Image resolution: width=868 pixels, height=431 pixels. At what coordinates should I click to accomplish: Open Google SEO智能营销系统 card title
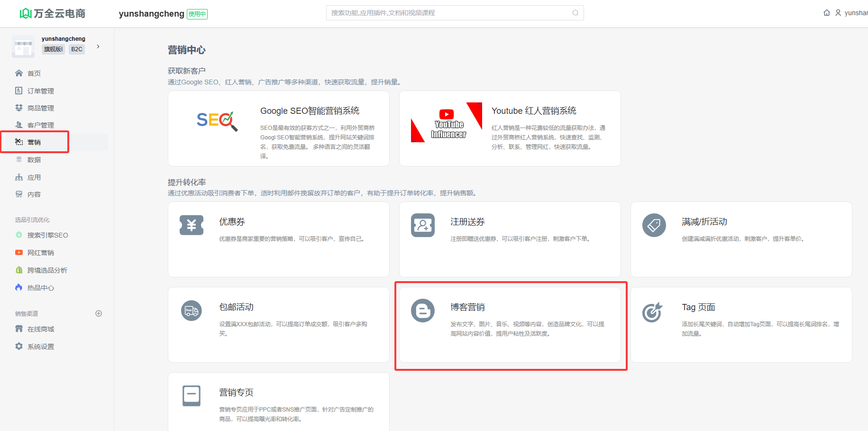pyautogui.click(x=310, y=111)
